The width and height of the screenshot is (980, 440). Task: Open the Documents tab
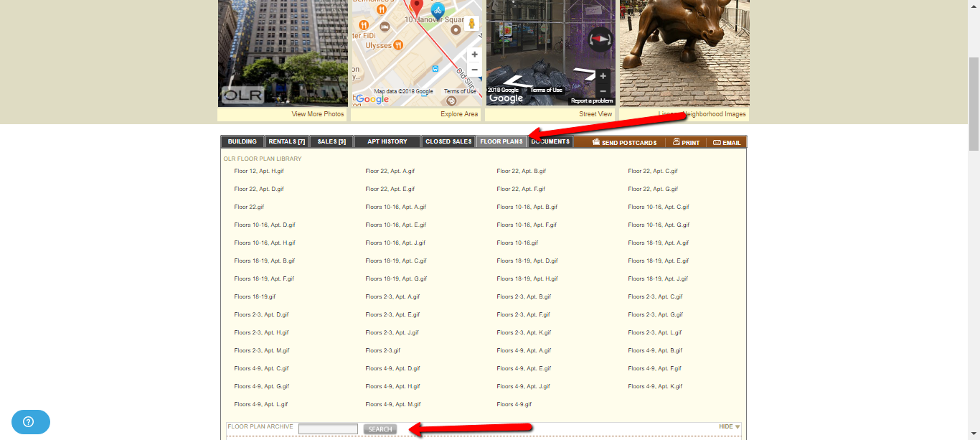coord(550,141)
